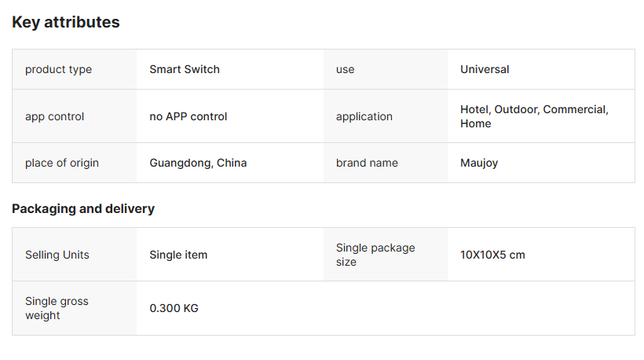Viewport: 644px width, 360px height.
Task: Click 'Hotel, Outdoor, Commercial, Home' text
Action: click(x=534, y=116)
